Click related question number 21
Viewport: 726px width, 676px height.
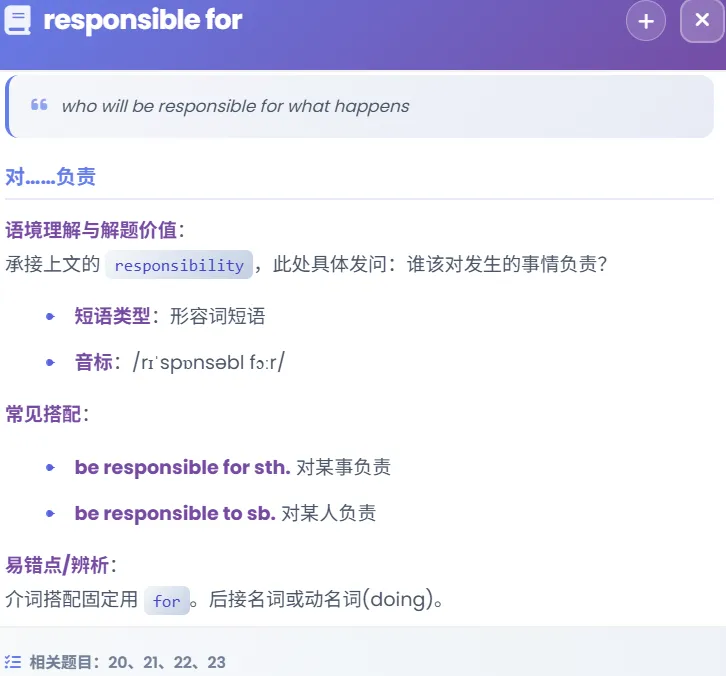(150, 662)
